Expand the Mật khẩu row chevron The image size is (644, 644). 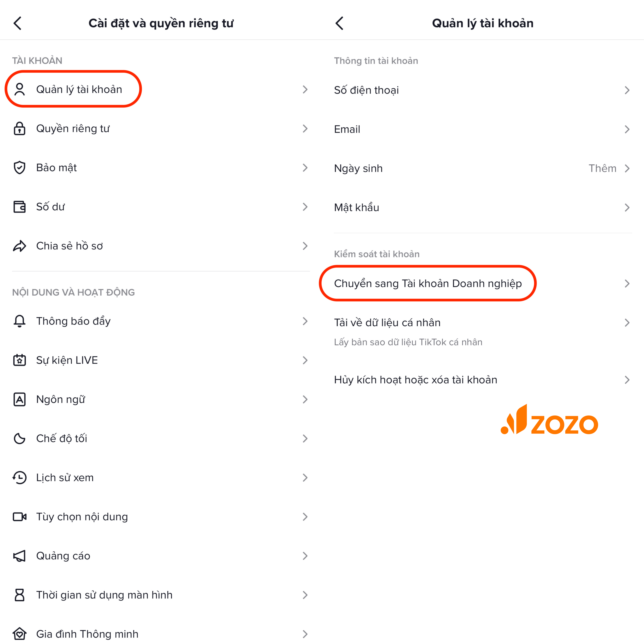(627, 208)
